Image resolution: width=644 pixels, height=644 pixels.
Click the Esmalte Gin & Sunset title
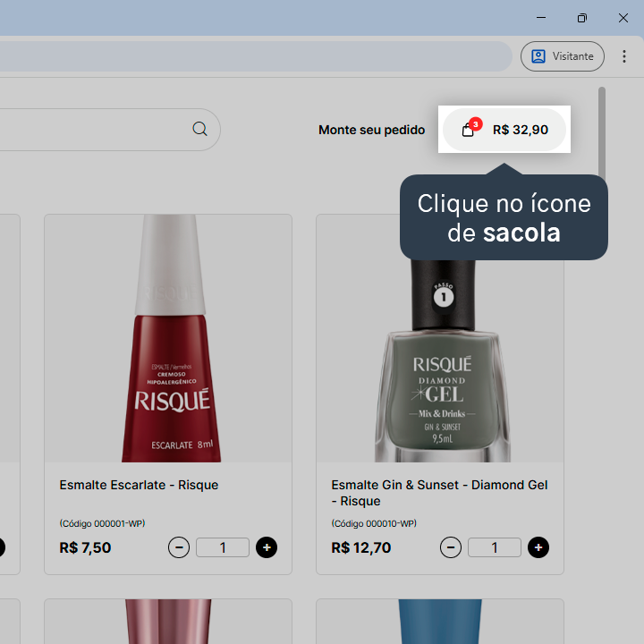pos(439,493)
